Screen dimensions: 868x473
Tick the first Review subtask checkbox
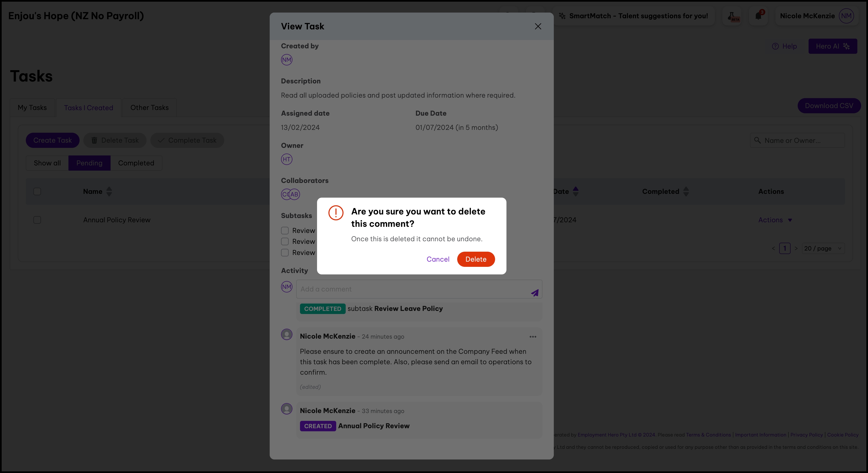[x=285, y=231]
